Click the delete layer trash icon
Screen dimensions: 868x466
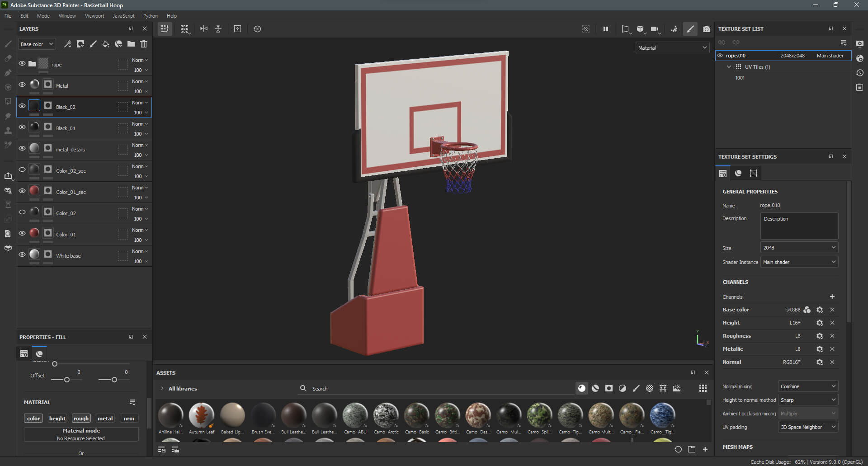pyautogui.click(x=144, y=44)
